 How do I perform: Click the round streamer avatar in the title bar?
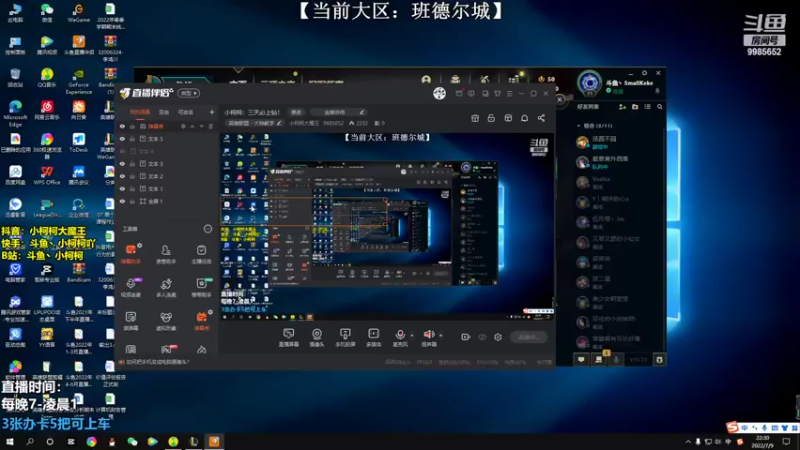(x=439, y=93)
